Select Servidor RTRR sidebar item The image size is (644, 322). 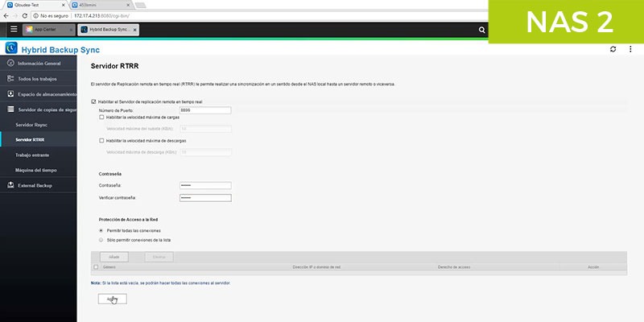click(x=38, y=139)
